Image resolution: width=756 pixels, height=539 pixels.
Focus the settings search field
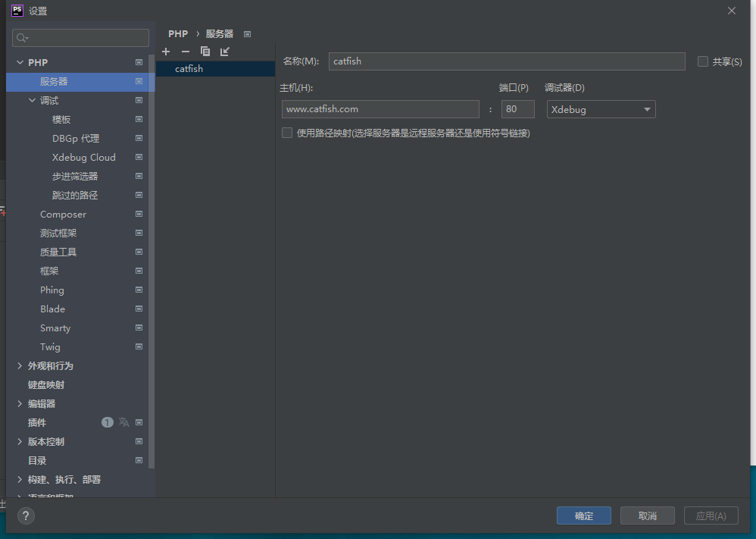pyautogui.click(x=80, y=38)
